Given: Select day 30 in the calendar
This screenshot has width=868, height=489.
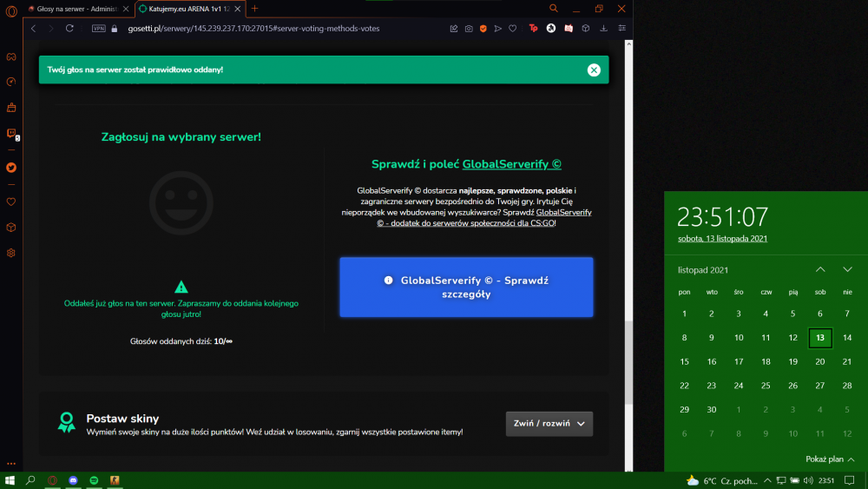Looking at the screenshot, I should (712, 410).
